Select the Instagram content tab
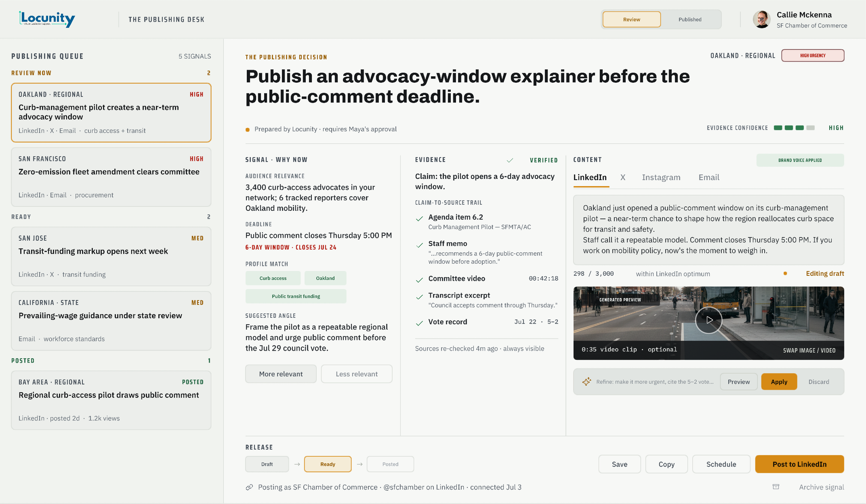The height and width of the screenshot is (504, 866). (x=661, y=178)
